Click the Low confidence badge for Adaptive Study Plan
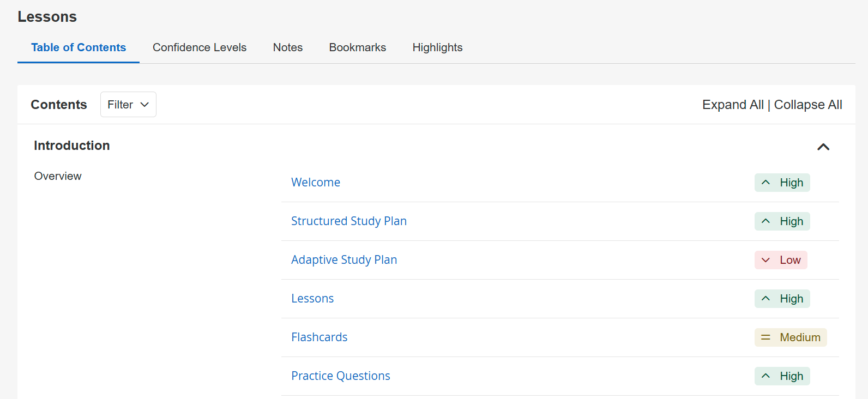This screenshot has width=868, height=399. (x=781, y=260)
